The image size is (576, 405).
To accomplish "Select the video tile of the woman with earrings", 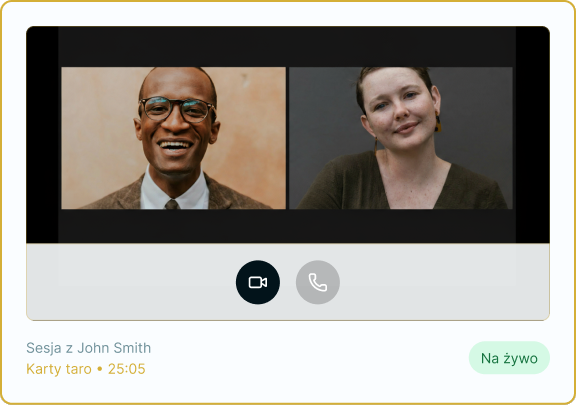I will tap(401, 138).
